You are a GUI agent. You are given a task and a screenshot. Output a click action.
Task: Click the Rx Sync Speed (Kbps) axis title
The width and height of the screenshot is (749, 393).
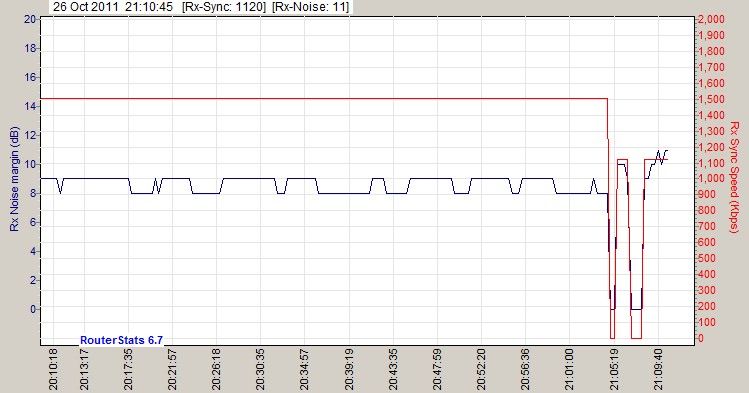click(x=735, y=177)
